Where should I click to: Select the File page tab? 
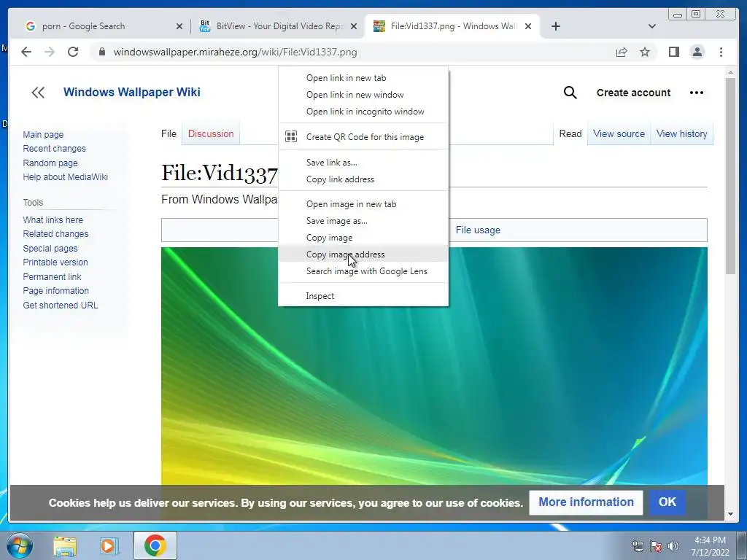click(169, 134)
